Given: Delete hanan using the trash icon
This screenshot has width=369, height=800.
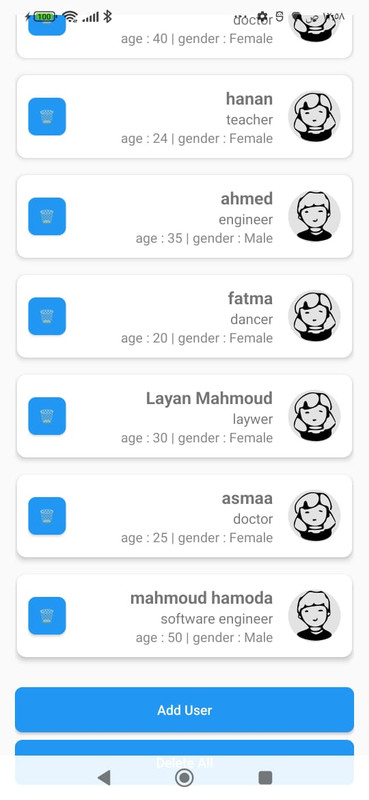Looking at the screenshot, I should (47, 116).
